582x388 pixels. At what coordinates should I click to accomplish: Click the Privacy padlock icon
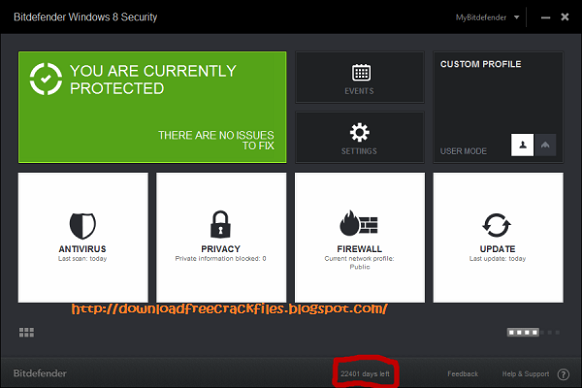[x=220, y=224]
